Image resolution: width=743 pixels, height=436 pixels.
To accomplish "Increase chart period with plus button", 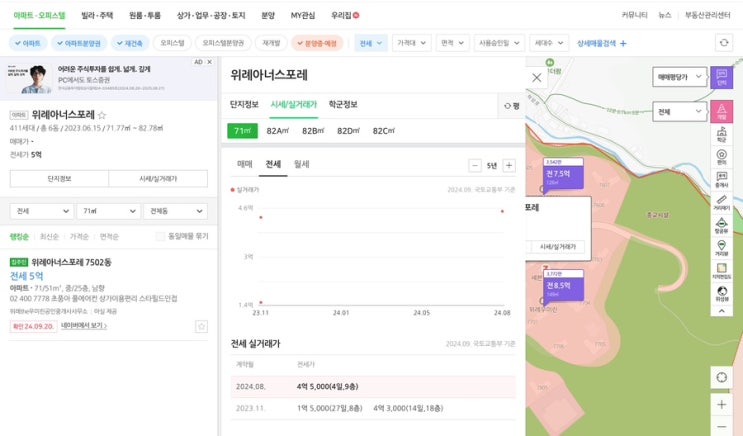I will [509, 165].
